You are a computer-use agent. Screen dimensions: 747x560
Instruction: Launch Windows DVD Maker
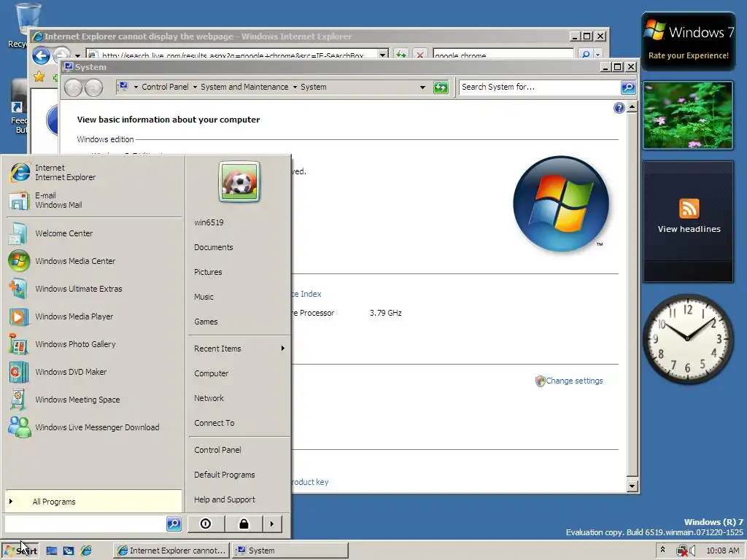coord(94,371)
